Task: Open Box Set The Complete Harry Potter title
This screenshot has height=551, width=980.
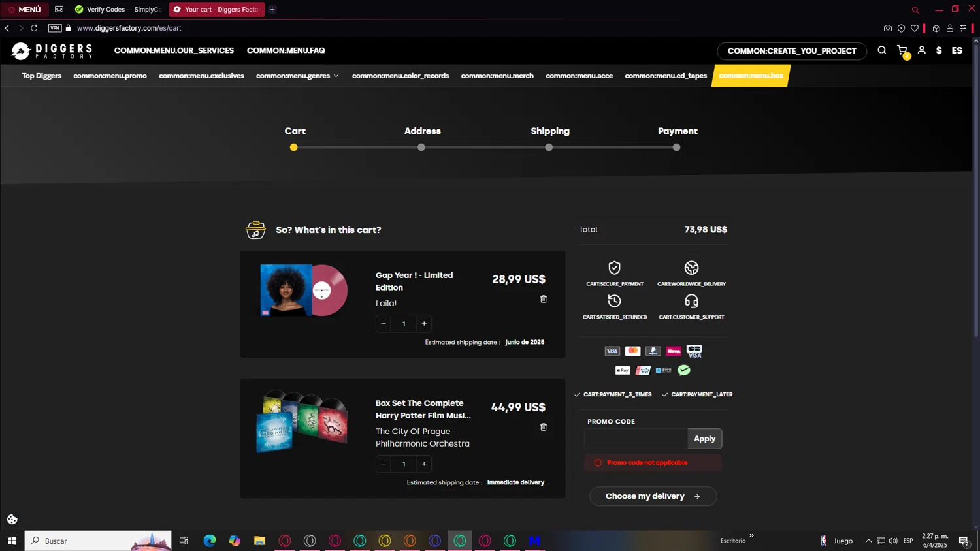Action: [423, 409]
